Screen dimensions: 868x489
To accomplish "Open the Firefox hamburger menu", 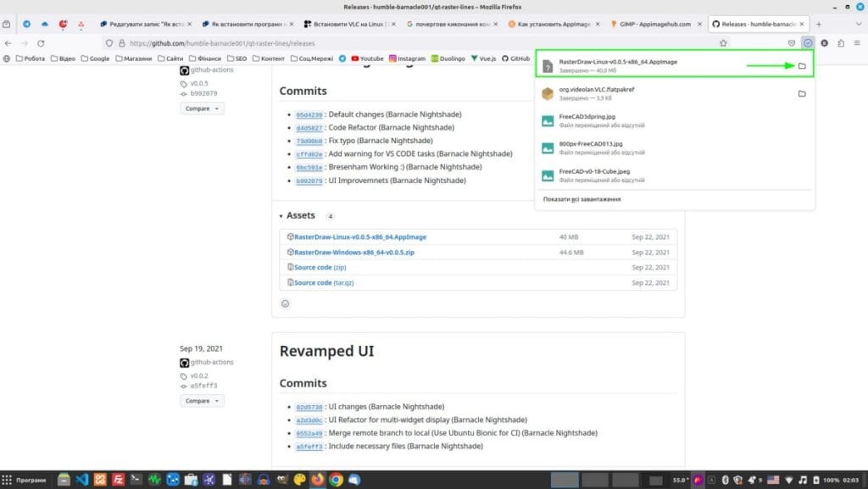I will (x=857, y=43).
